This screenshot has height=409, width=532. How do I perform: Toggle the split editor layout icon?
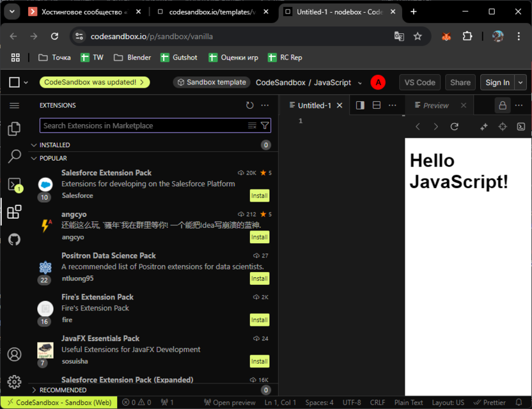360,106
